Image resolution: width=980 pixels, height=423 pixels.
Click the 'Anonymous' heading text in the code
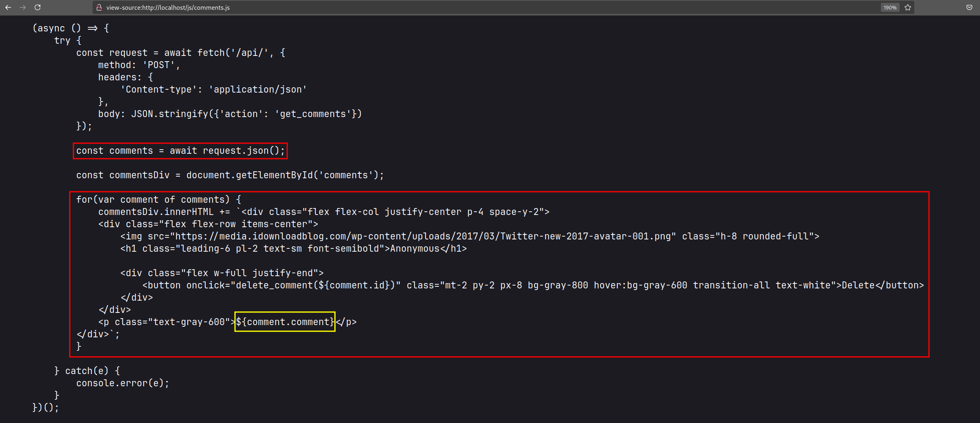point(415,248)
